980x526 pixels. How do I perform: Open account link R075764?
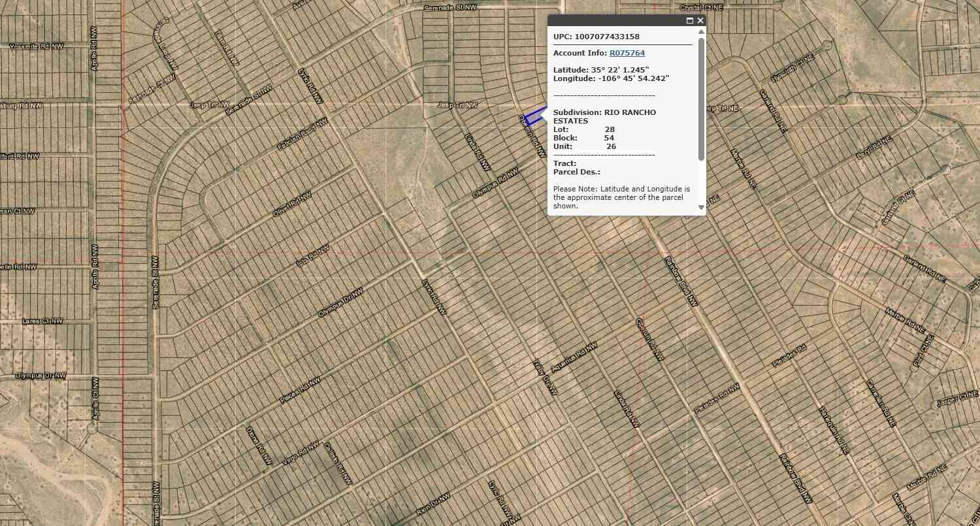pyautogui.click(x=627, y=53)
